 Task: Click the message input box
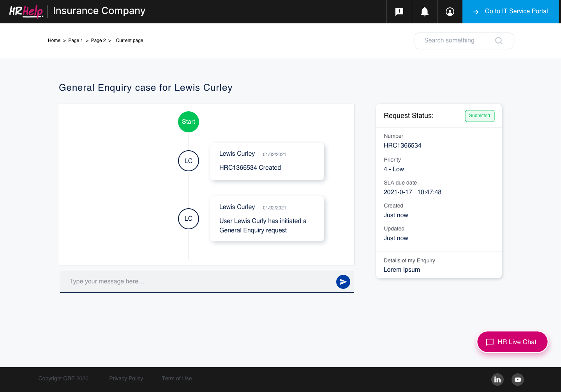[195, 281]
